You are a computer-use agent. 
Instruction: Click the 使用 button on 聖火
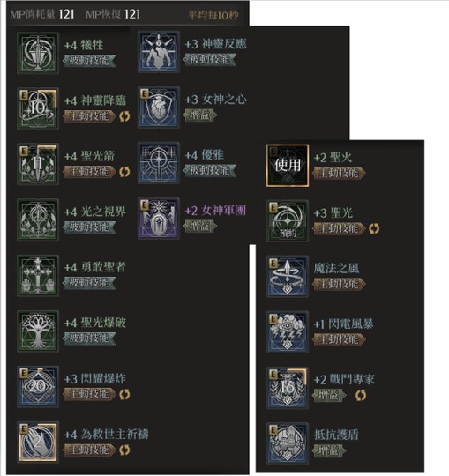click(288, 166)
